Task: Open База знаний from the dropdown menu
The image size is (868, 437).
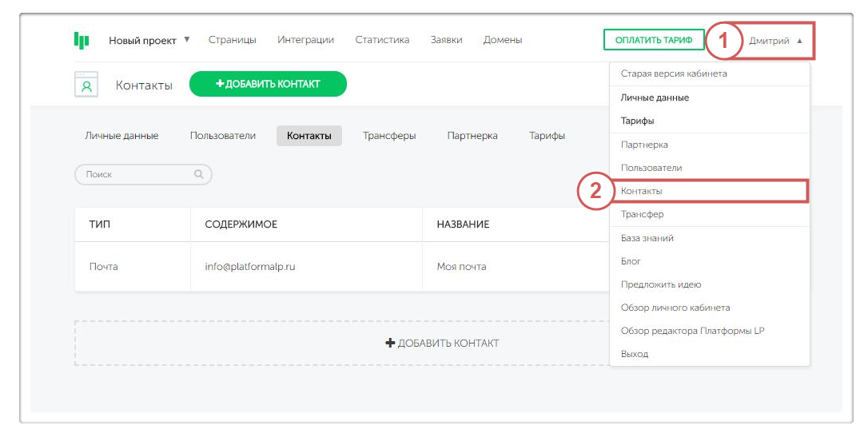Action: click(x=647, y=238)
